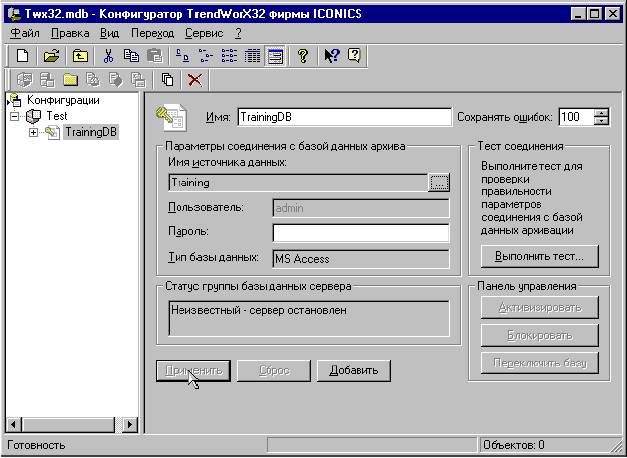This screenshot has width=627, height=458.
Task: Click the Duplicate pages toolbar icon
Action: [x=168, y=80]
